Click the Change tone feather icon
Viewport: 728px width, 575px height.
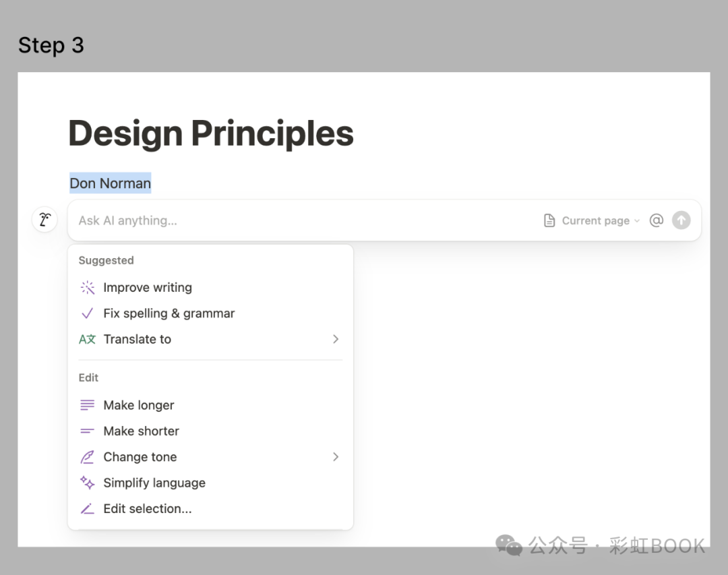click(x=88, y=457)
